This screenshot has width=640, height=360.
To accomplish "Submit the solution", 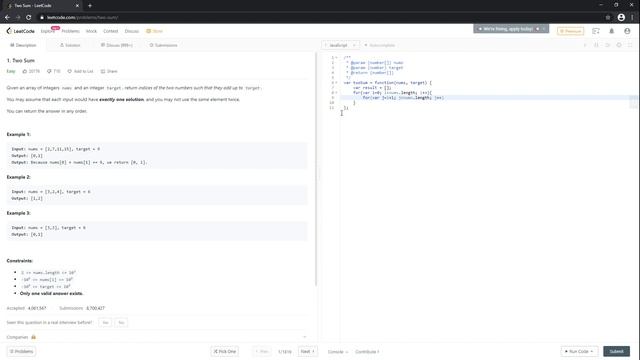I will click(616, 351).
